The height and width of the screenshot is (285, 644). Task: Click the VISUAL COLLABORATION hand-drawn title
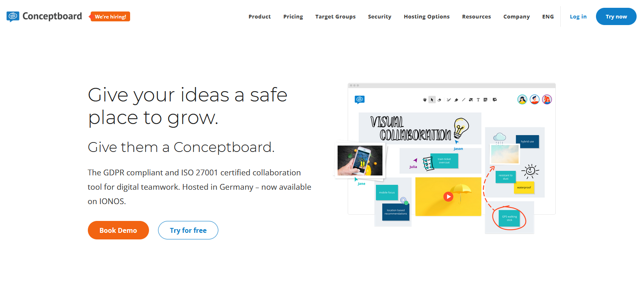point(410,129)
